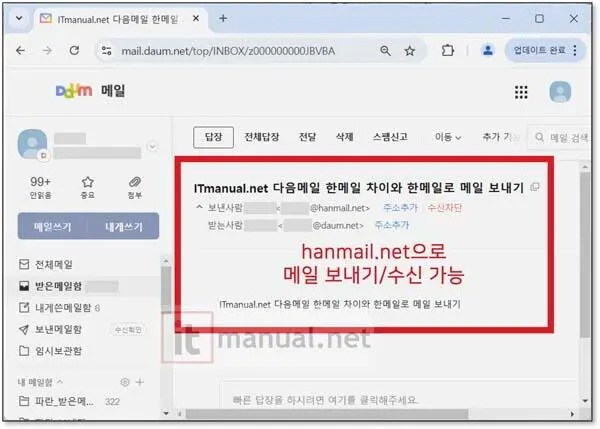Click 전달 to forward the mail
Viewport: 600px width, 429px height.
pyautogui.click(x=307, y=137)
